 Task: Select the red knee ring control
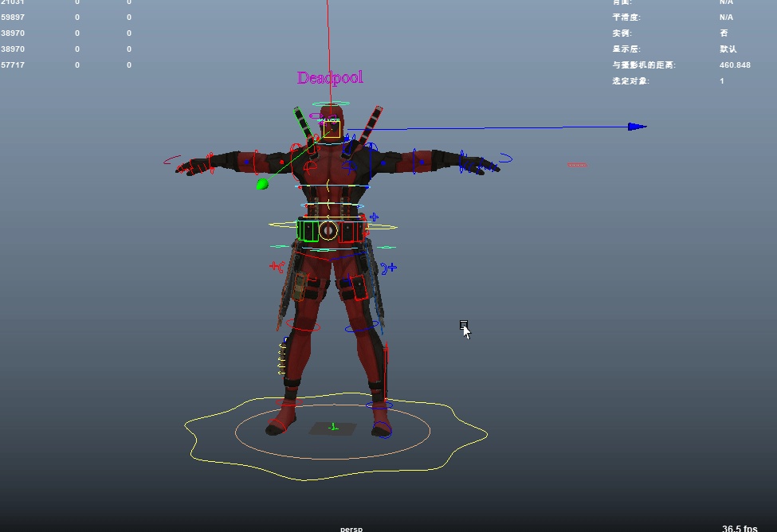click(x=304, y=327)
